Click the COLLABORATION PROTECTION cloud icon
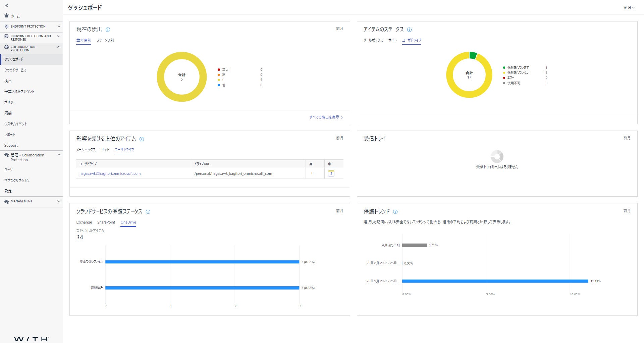 tap(6, 47)
